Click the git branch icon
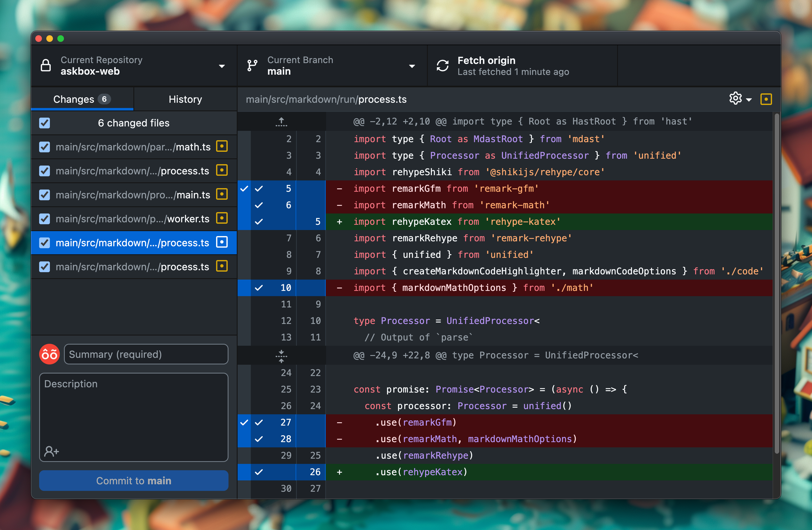 coord(252,66)
